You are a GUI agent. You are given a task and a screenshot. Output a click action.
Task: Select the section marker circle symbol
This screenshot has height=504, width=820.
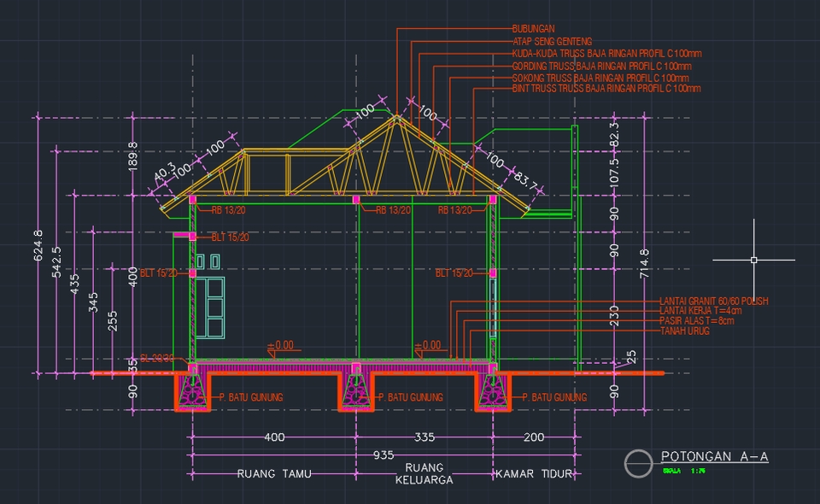637,462
